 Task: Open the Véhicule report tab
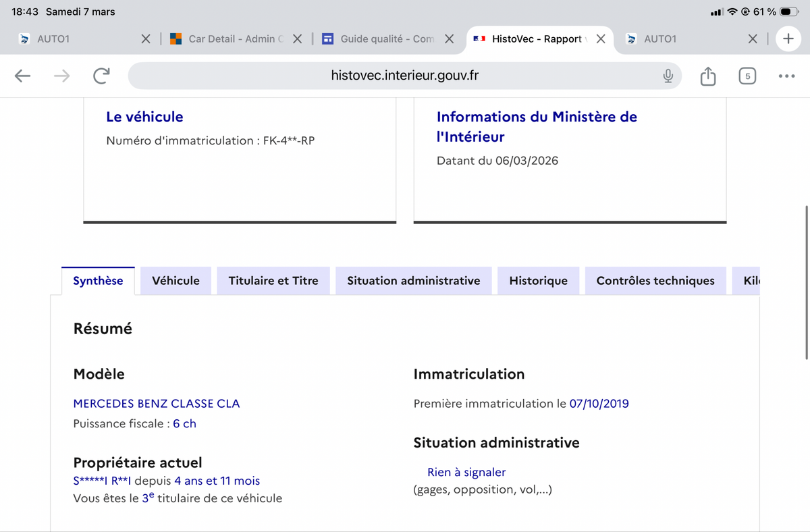(x=175, y=281)
